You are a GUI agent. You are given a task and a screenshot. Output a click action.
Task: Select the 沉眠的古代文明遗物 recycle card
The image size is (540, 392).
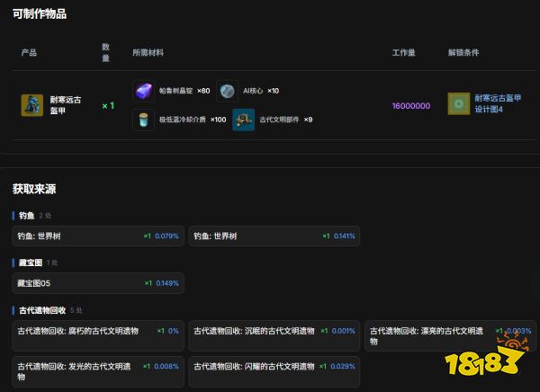click(x=274, y=335)
